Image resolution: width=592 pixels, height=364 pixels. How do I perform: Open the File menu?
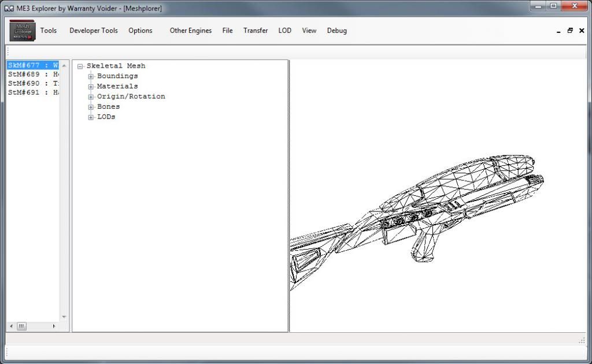pos(227,31)
